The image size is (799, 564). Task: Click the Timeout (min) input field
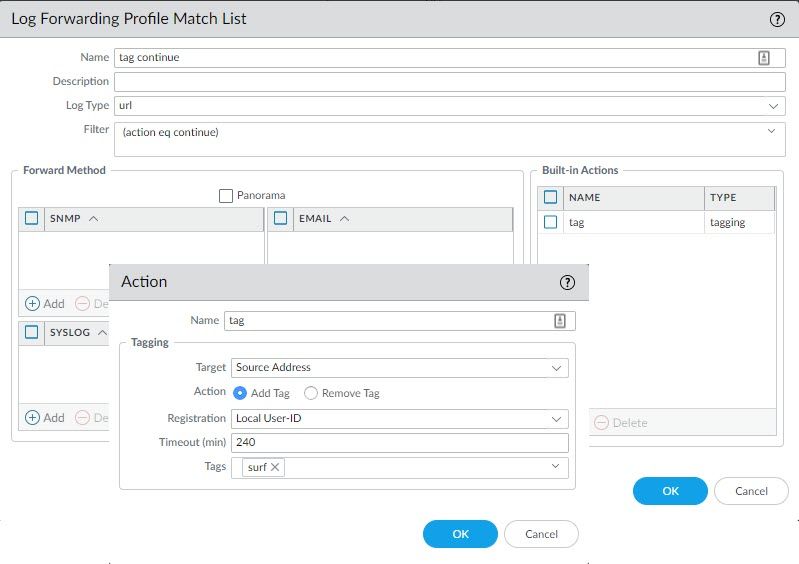400,443
